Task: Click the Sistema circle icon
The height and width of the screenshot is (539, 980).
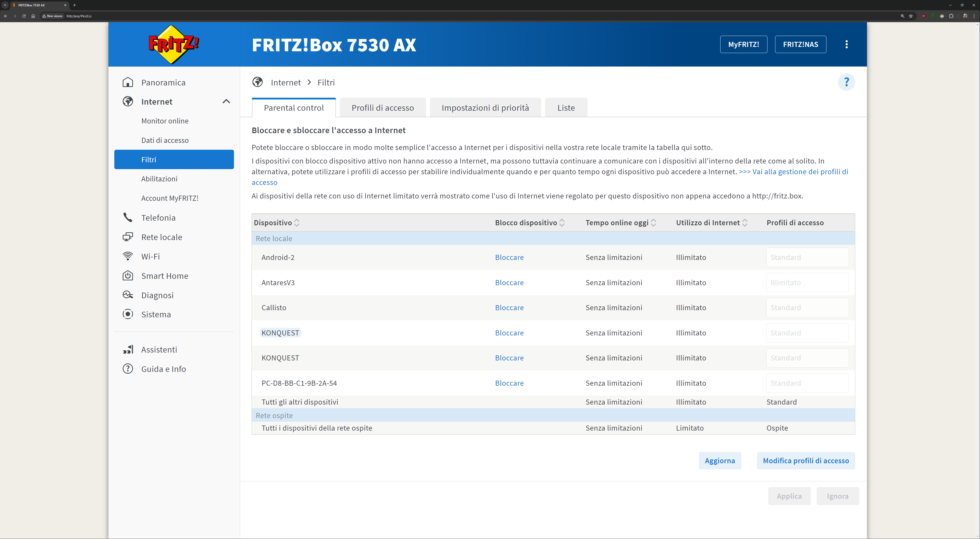Action: 128,314
